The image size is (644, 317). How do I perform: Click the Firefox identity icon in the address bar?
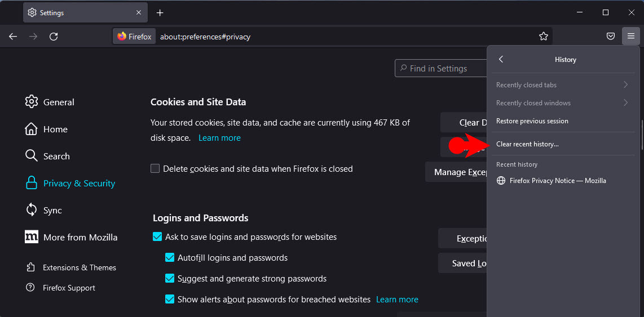point(134,37)
